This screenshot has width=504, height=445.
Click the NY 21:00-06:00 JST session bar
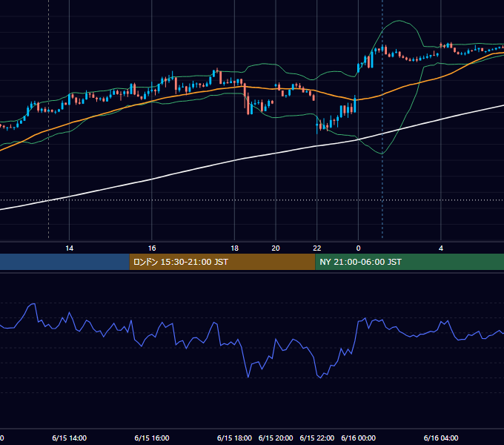409,262
